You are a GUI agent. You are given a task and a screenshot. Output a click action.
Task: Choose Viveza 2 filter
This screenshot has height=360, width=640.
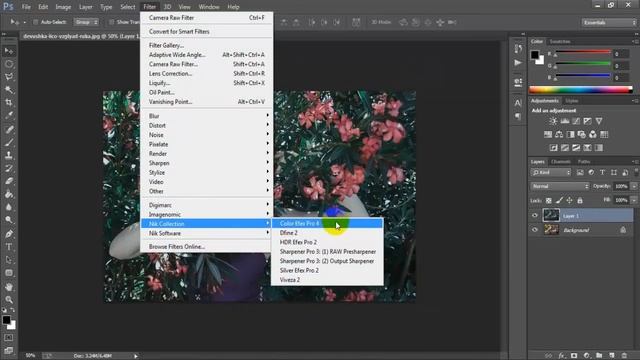(x=327, y=280)
